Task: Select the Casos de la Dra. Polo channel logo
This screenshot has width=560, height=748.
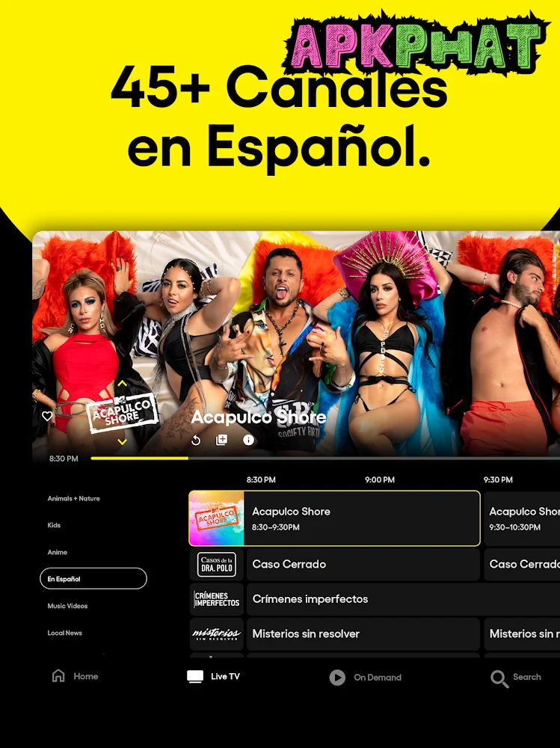Action: (217, 564)
